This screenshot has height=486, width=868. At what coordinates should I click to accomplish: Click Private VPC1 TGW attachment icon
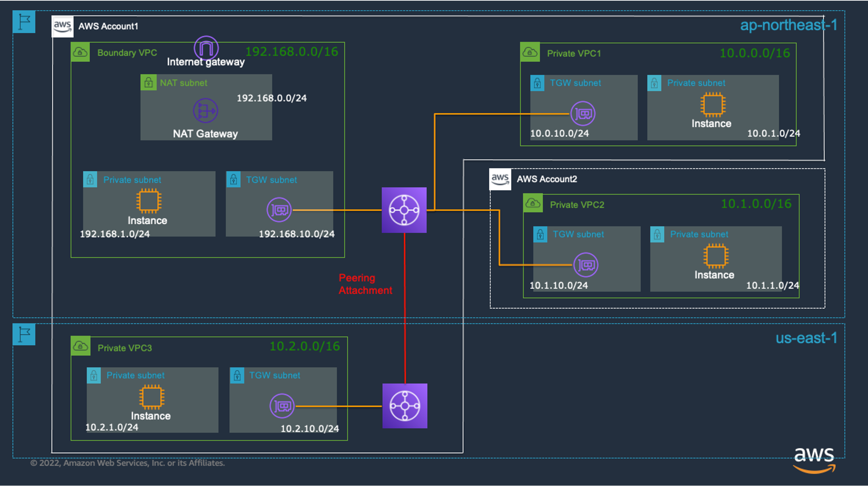(583, 114)
